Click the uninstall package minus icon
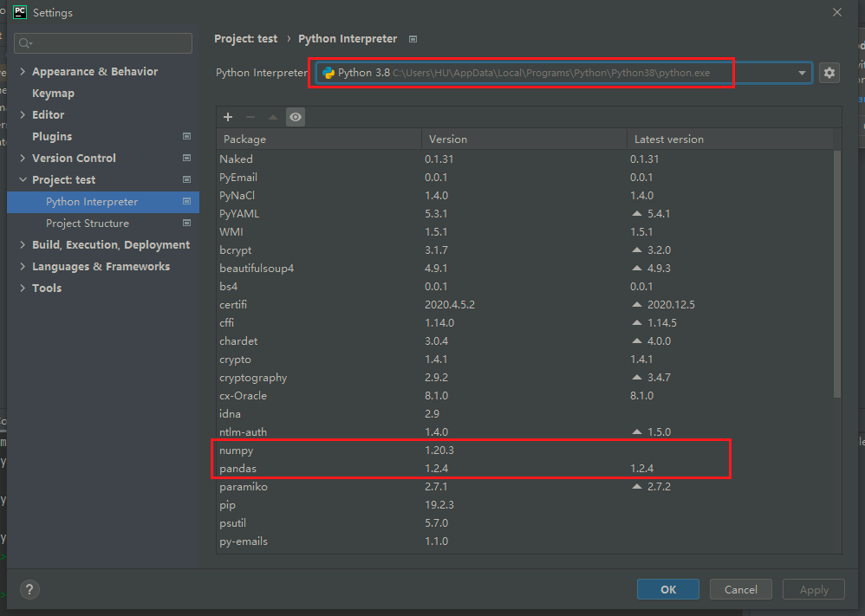Viewport: 865px width, 616px height. point(250,117)
